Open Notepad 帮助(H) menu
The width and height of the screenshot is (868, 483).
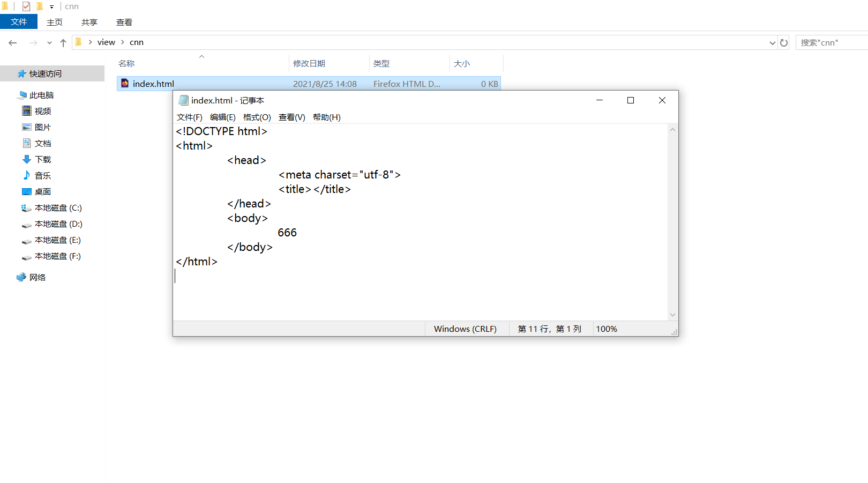pyautogui.click(x=327, y=117)
